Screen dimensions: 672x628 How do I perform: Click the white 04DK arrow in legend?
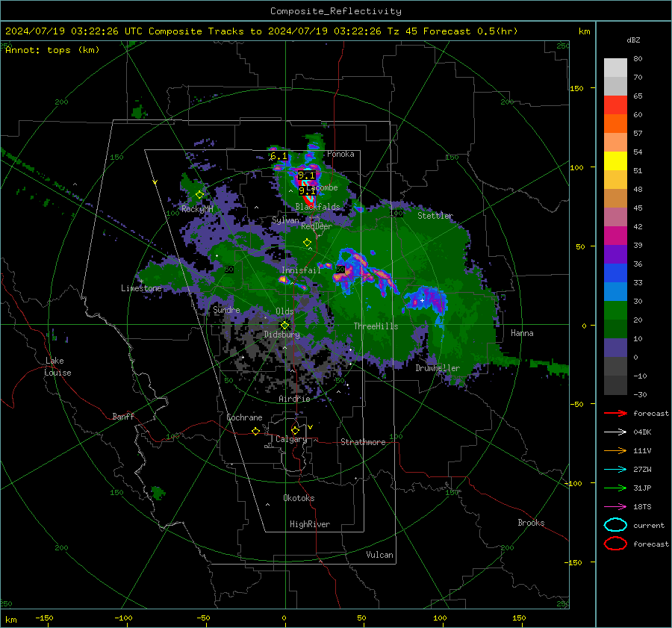pos(615,432)
